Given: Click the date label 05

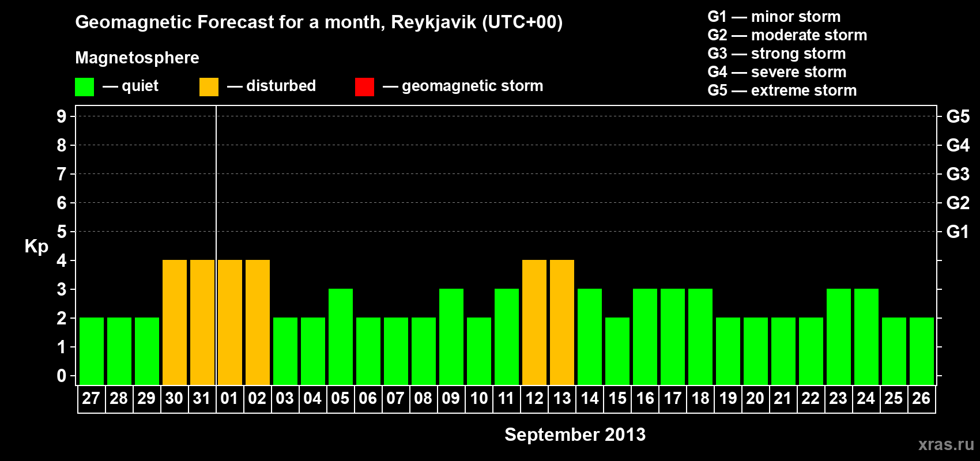Looking at the screenshot, I should pos(340,399).
